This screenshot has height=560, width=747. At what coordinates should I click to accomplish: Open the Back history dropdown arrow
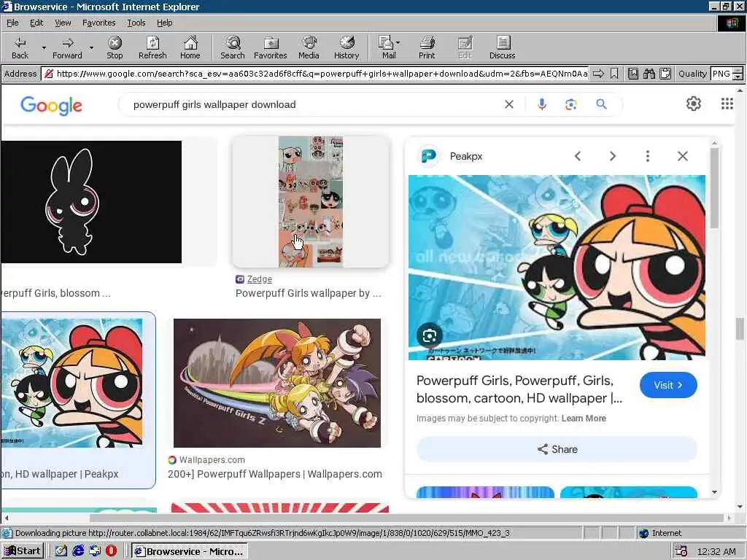pyautogui.click(x=44, y=47)
